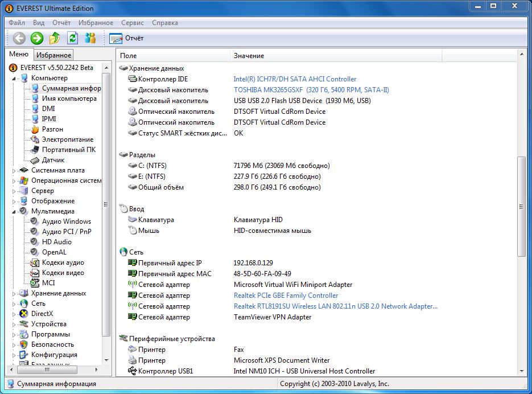The width and height of the screenshot is (532, 394).
Task: Open the Сервис menu
Action: 133,23
